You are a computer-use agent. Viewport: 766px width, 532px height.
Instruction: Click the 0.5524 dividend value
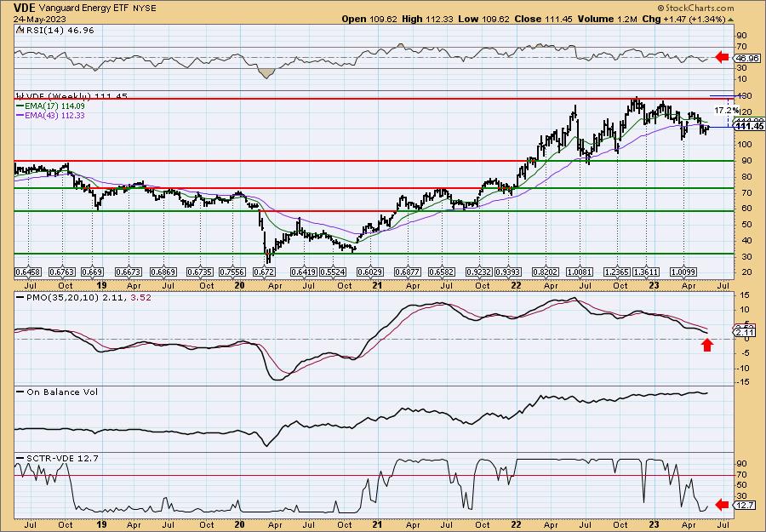(333, 272)
